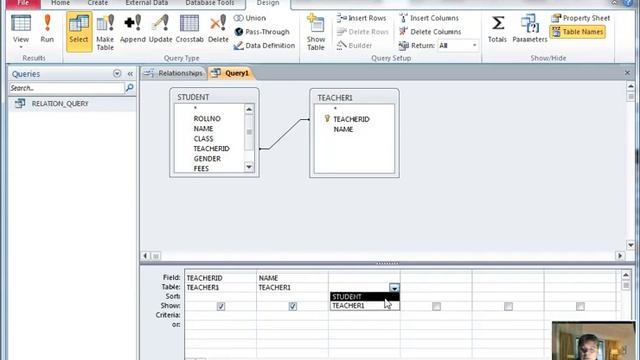Click the Delete Rows button
640x360 pixels.
362,31
